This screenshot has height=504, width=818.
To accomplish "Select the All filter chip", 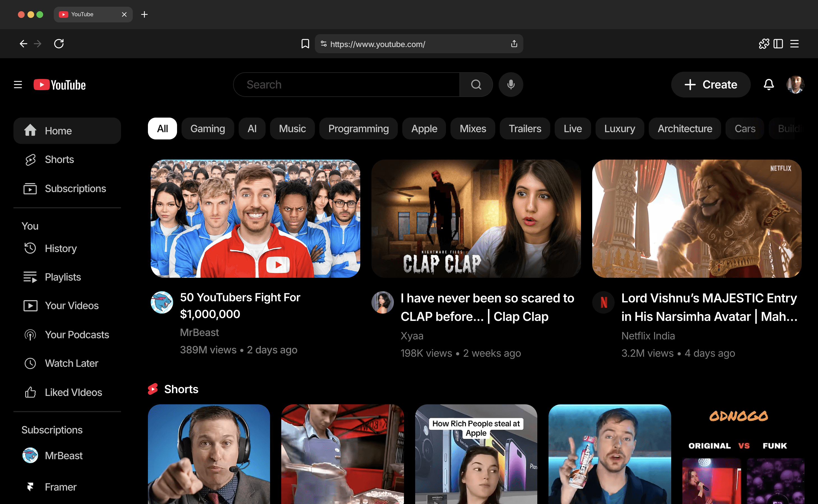I will click(x=162, y=129).
